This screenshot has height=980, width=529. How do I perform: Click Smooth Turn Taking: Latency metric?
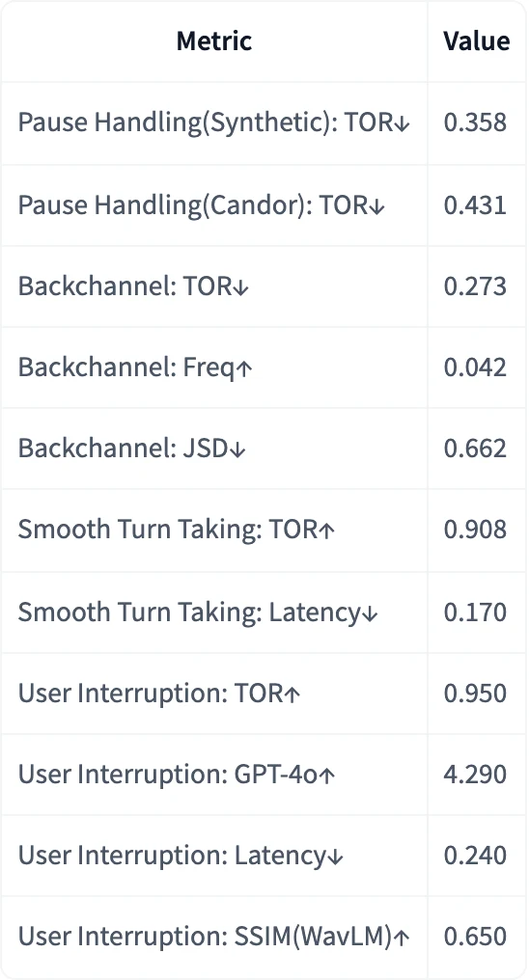198,612
